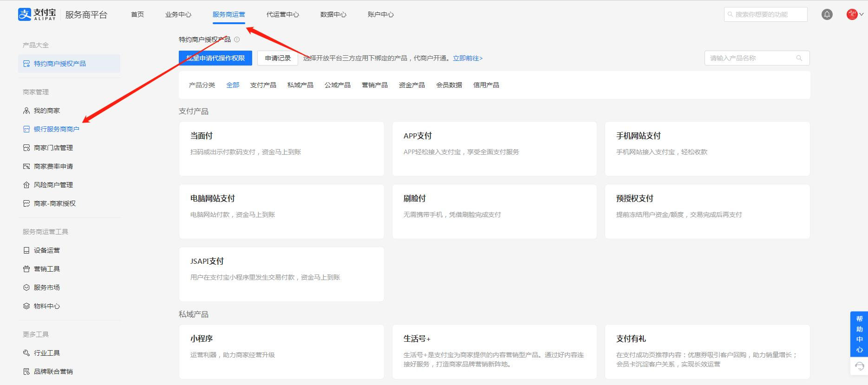Click the customer service headset icon
The height and width of the screenshot is (385, 868).
tap(859, 366)
